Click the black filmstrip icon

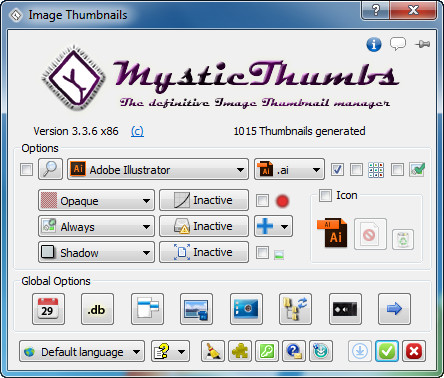(345, 309)
